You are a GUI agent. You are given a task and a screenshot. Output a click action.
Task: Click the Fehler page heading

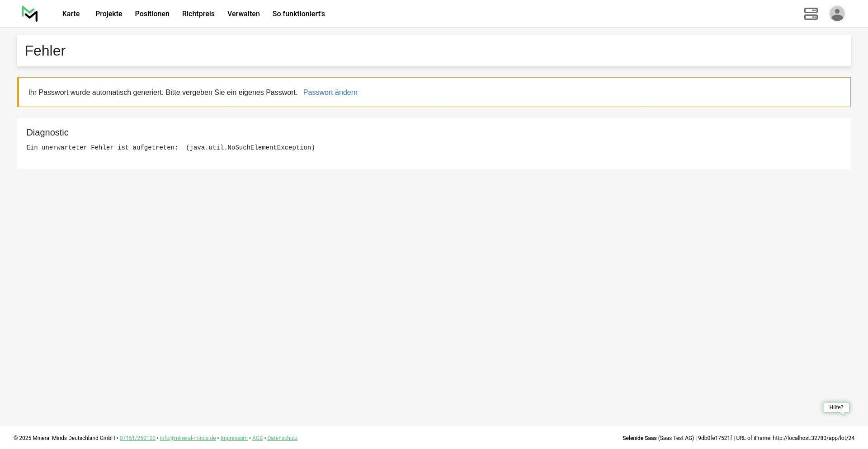[45, 51]
